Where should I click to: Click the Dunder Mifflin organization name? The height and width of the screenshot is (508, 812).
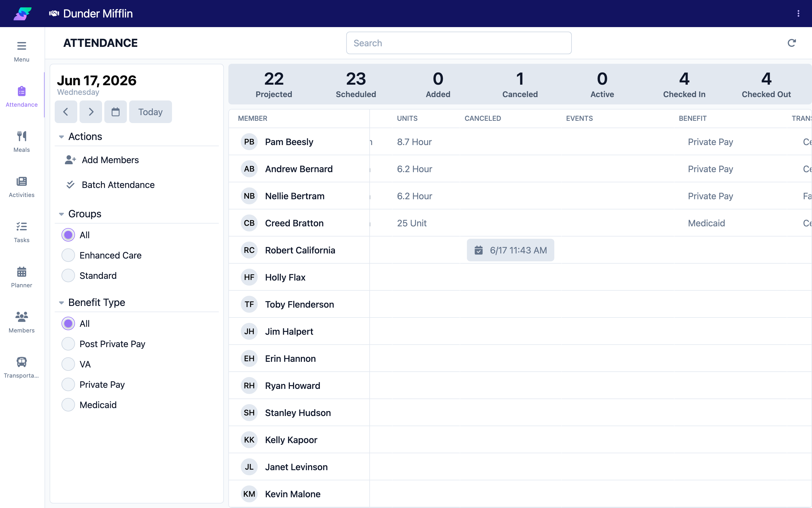98,14
